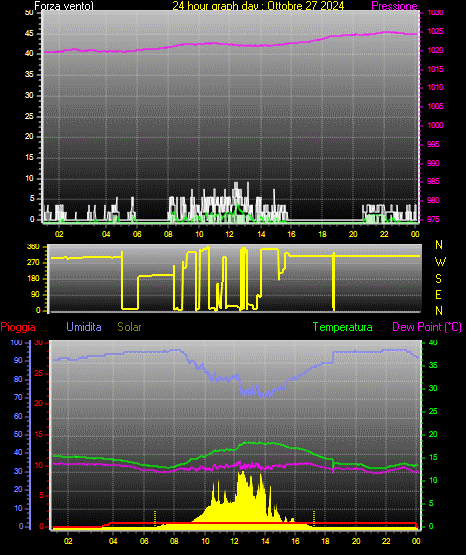Select pressure axis value 995
The height and width of the screenshot is (555, 466).
[434, 144]
